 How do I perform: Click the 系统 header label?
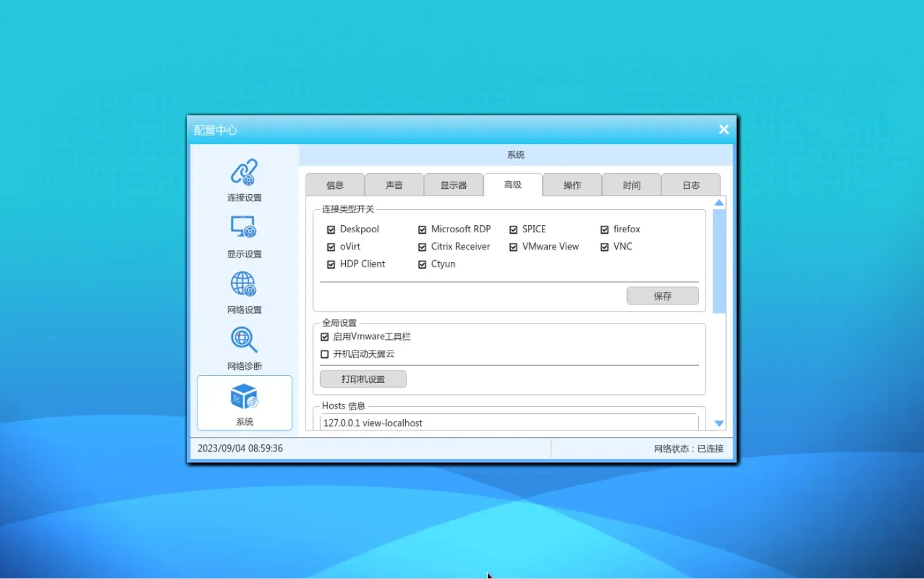point(515,154)
